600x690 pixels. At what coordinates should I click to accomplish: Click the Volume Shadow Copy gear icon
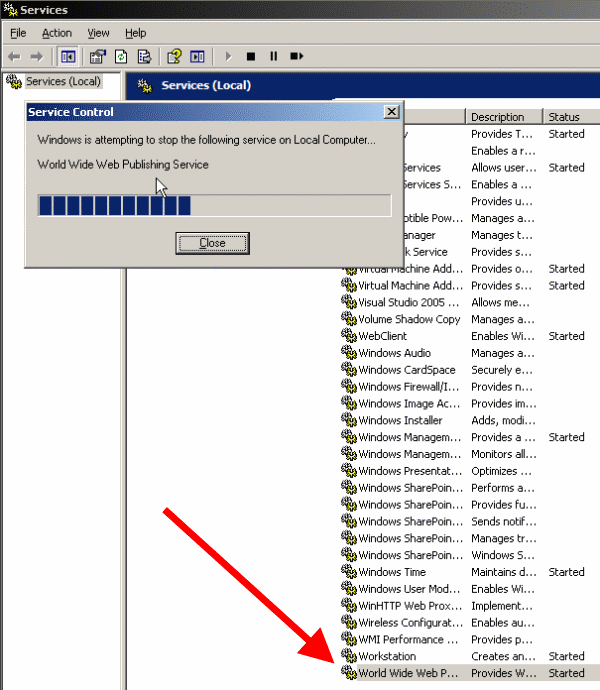(x=349, y=319)
